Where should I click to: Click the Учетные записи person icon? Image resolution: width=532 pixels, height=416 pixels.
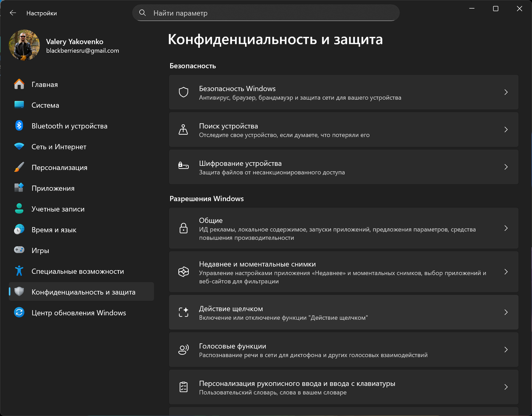[19, 209]
